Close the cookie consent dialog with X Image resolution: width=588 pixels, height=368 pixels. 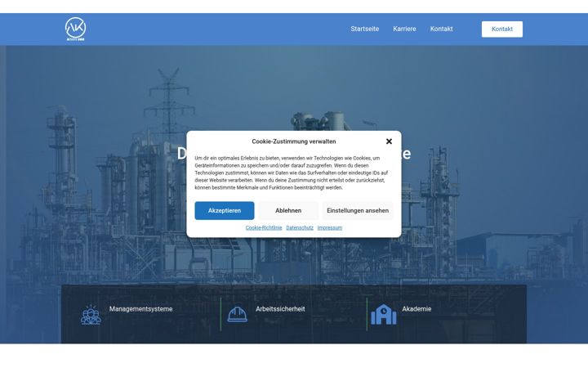point(389,141)
